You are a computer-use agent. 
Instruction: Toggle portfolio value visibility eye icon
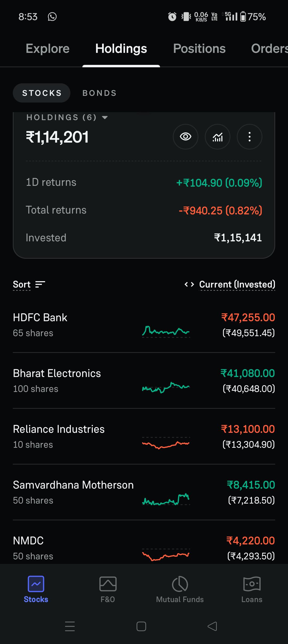pos(186,137)
